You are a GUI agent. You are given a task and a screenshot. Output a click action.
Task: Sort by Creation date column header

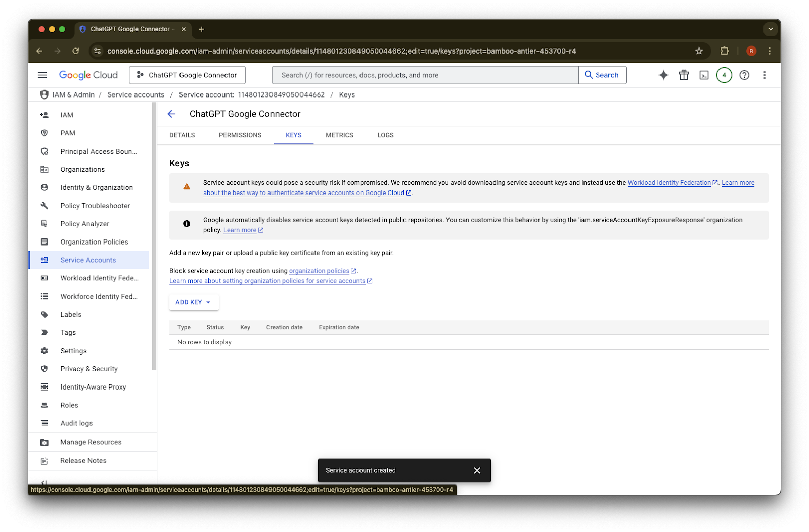(284, 328)
